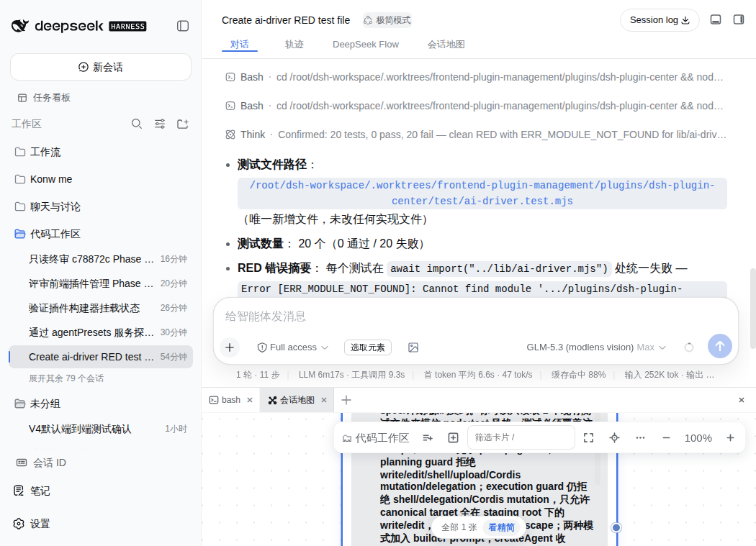Expand the Think step entry
The height and width of the screenshot is (546, 756).
(475, 135)
